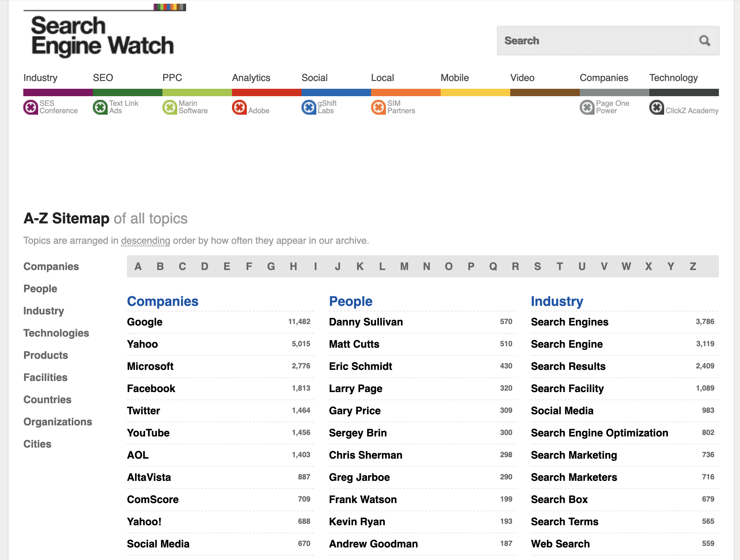740x560 pixels.
Task: Click the SES Conference sponsor icon
Action: [x=31, y=107]
